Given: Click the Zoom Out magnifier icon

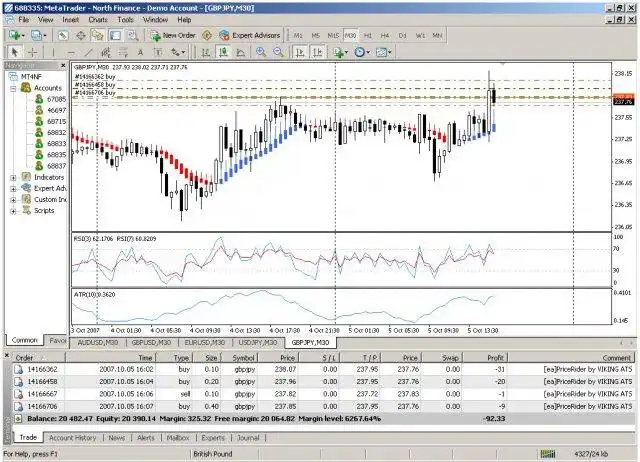Looking at the screenshot, I should 279,52.
